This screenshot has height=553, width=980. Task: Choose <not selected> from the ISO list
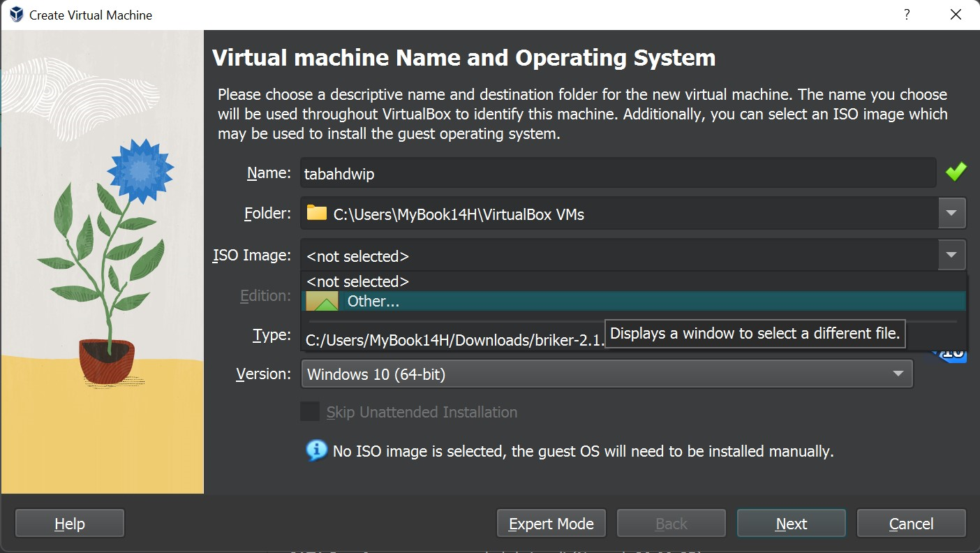634,281
